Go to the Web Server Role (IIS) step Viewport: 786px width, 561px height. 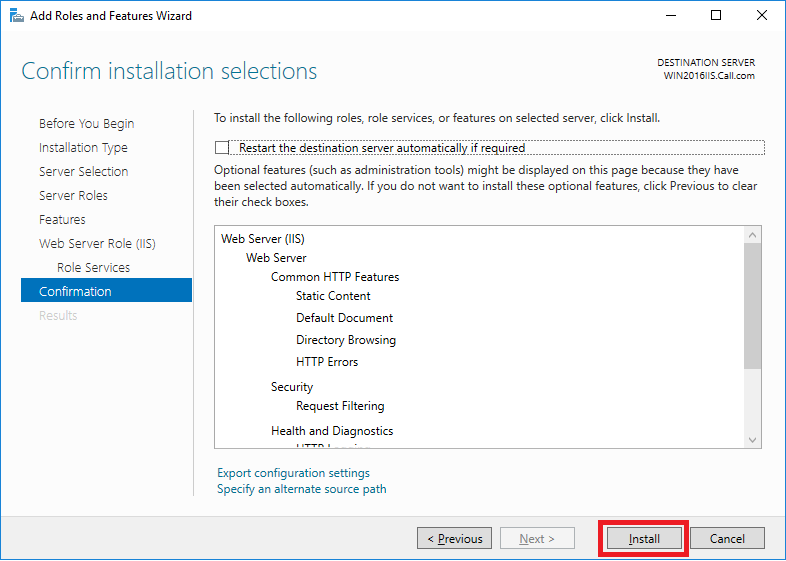(x=97, y=244)
